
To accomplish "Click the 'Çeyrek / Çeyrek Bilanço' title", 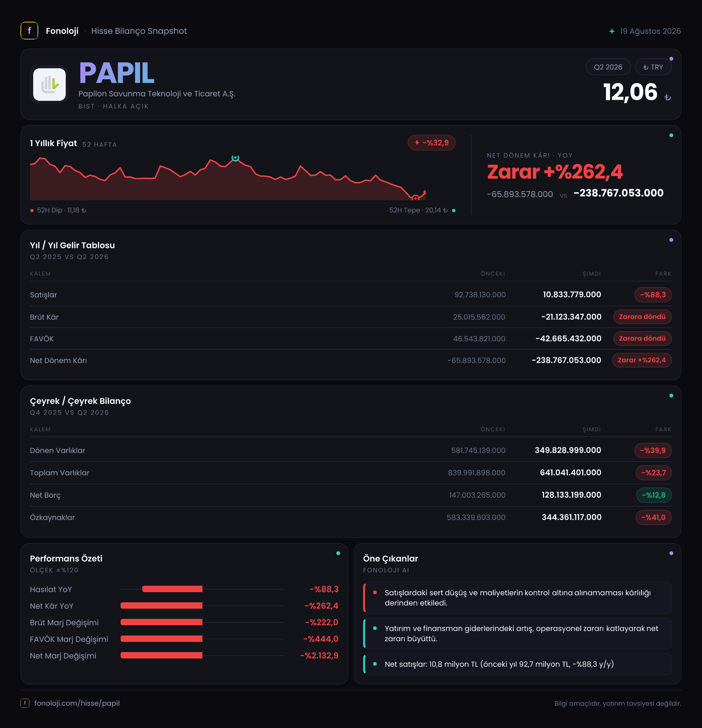I will (80, 401).
